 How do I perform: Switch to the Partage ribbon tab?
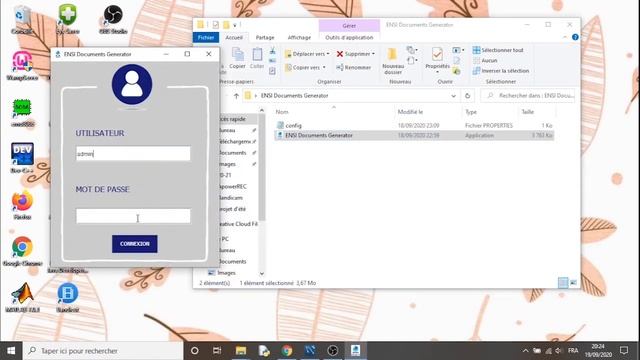[265, 37]
